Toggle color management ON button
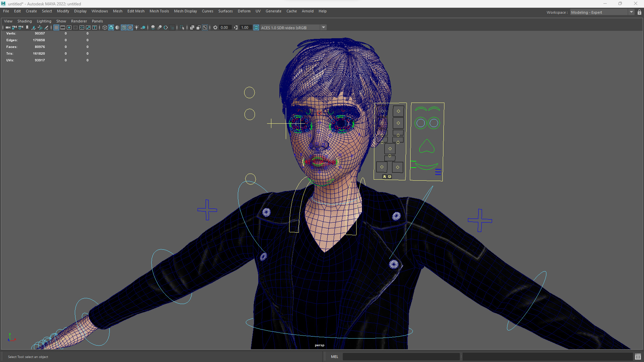Viewport: 644px width, 362px height. (x=256, y=27)
